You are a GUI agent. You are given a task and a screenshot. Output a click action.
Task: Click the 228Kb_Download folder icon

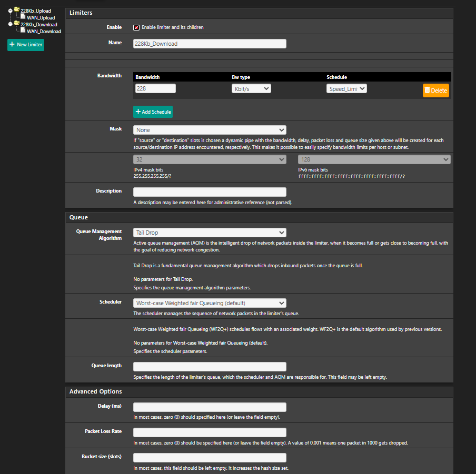pos(17,23)
